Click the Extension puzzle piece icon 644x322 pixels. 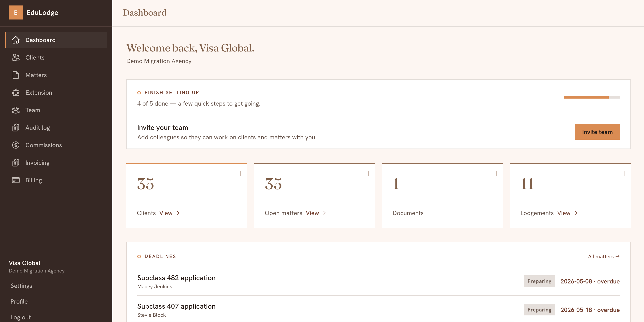16,93
